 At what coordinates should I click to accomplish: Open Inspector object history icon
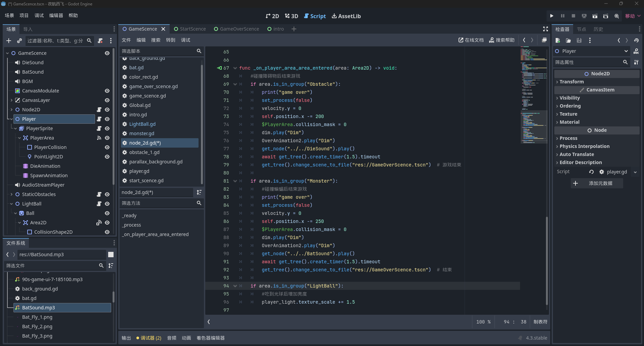tap(636, 40)
